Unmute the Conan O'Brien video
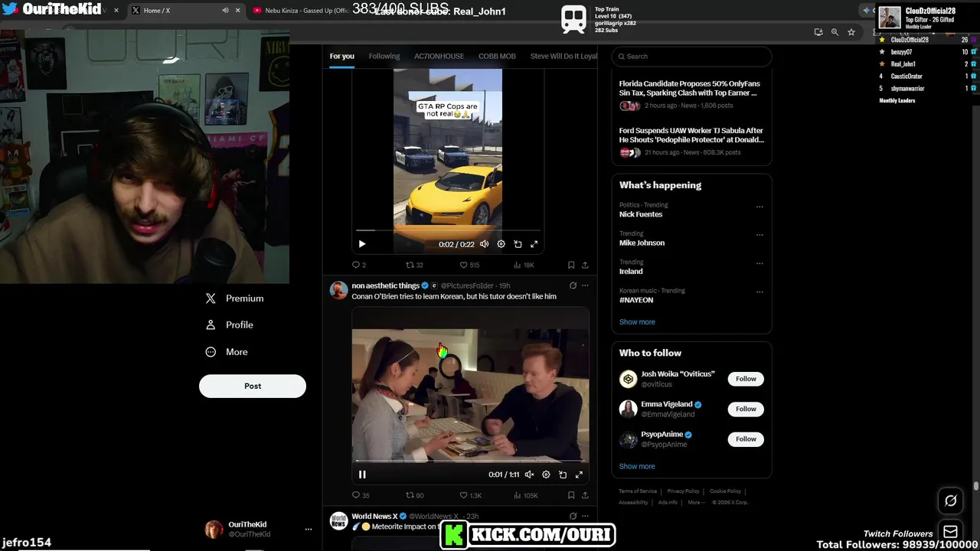This screenshot has width=980, height=551. click(x=529, y=474)
